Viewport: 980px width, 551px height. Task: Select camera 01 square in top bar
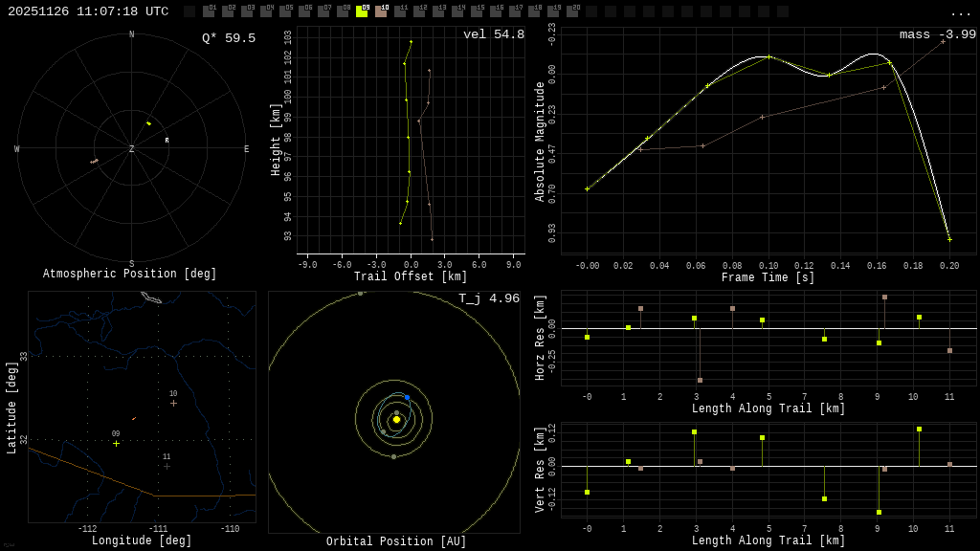point(209,11)
